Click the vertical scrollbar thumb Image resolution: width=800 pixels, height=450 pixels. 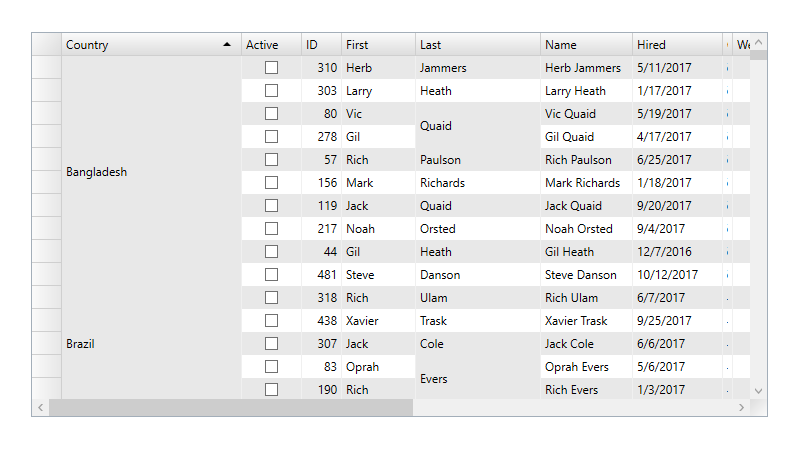[x=758, y=56]
